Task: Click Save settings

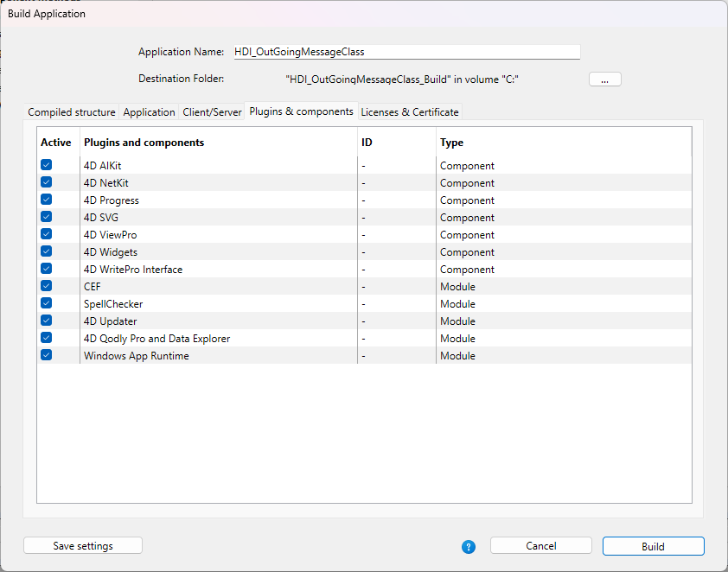Action: point(83,546)
